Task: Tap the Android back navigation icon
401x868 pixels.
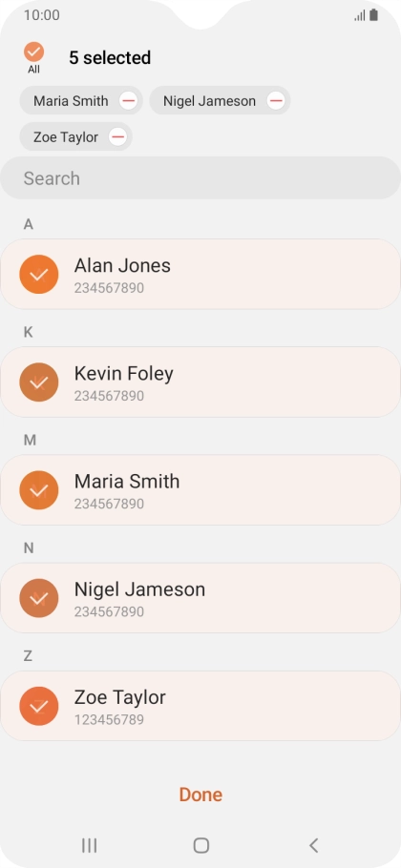Action: point(313,845)
